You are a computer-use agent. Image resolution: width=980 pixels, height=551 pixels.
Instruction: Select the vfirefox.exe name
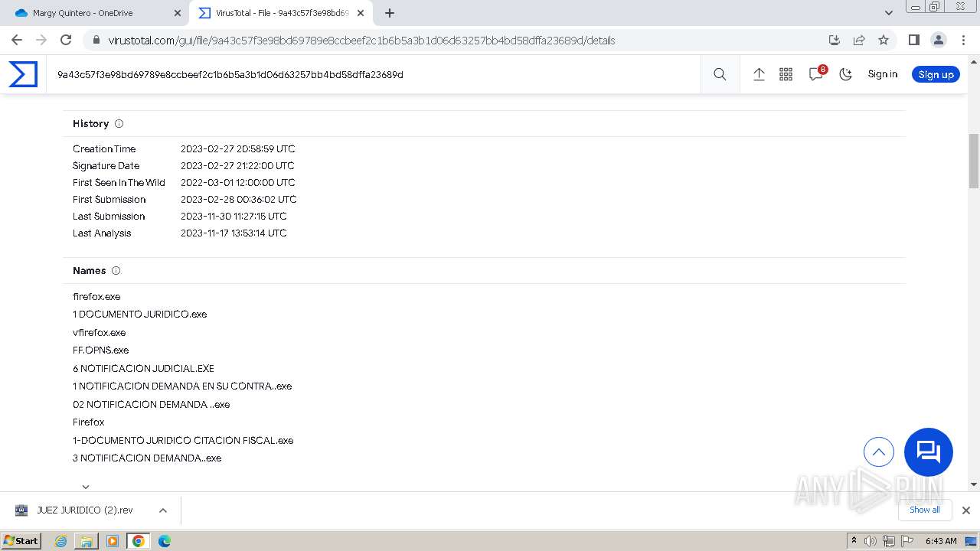coord(100,332)
